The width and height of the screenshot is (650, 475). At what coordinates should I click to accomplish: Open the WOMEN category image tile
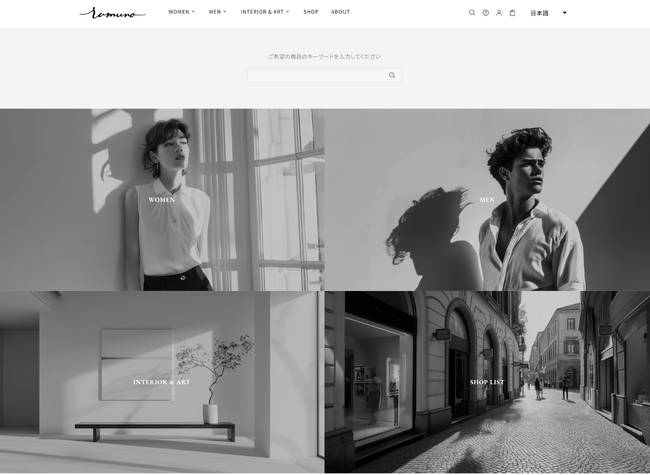point(162,200)
